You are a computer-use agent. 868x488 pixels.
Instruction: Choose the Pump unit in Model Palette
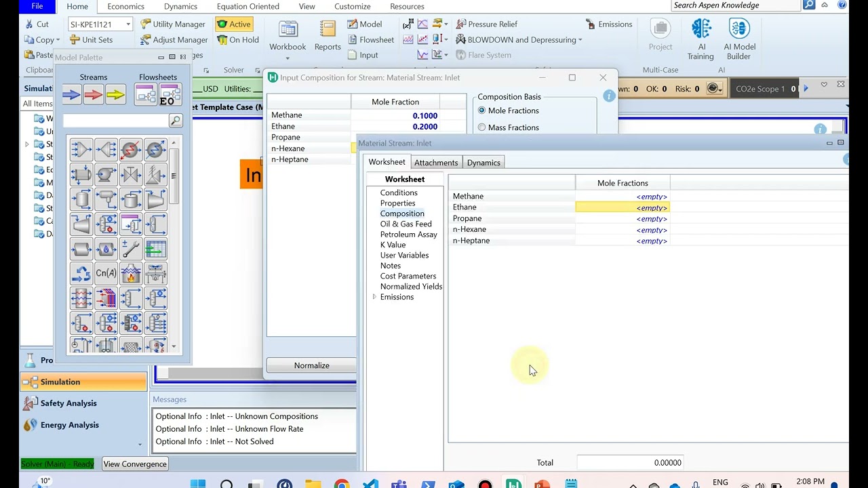pos(106,175)
